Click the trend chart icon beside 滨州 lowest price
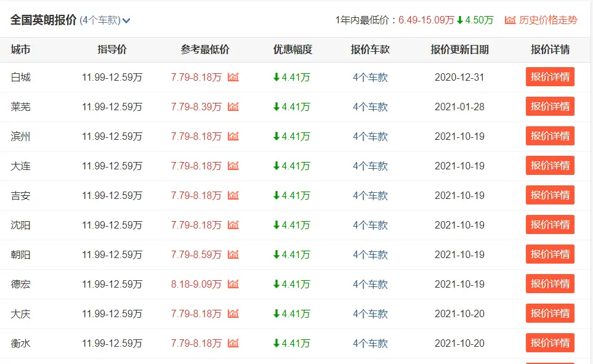593x364 pixels. click(233, 136)
